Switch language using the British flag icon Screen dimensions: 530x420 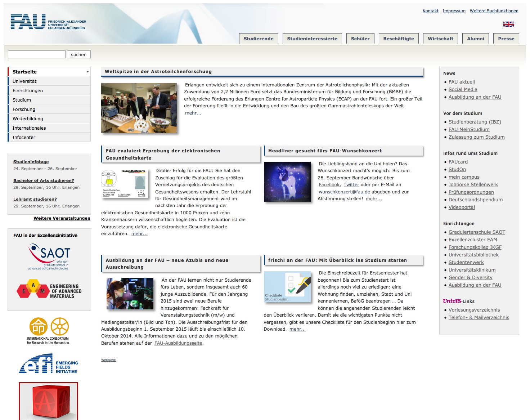click(508, 24)
